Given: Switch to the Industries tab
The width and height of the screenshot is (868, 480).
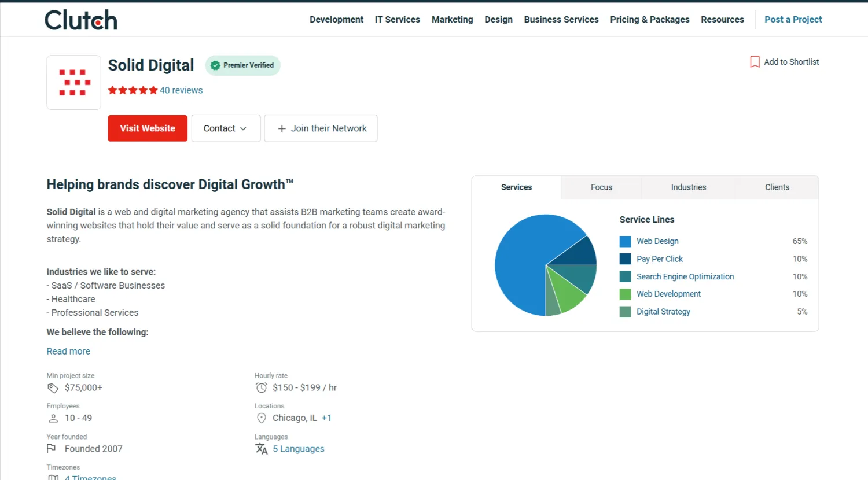Looking at the screenshot, I should (x=688, y=187).
